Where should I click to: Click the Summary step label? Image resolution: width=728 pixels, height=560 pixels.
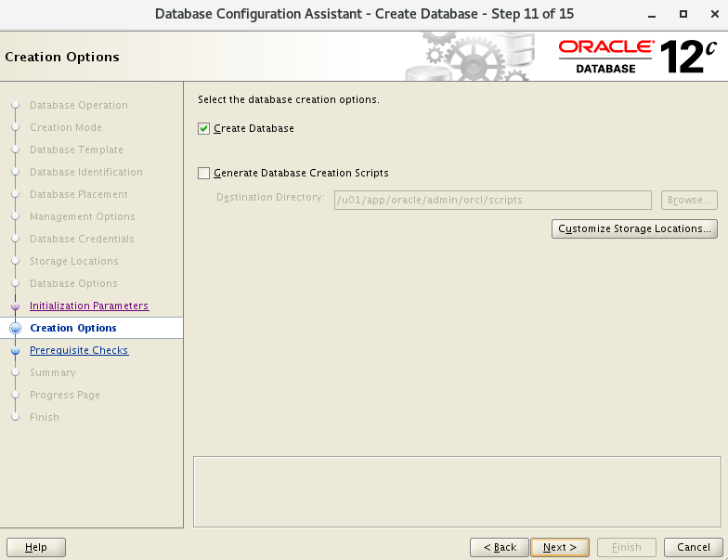pos(52,372)
